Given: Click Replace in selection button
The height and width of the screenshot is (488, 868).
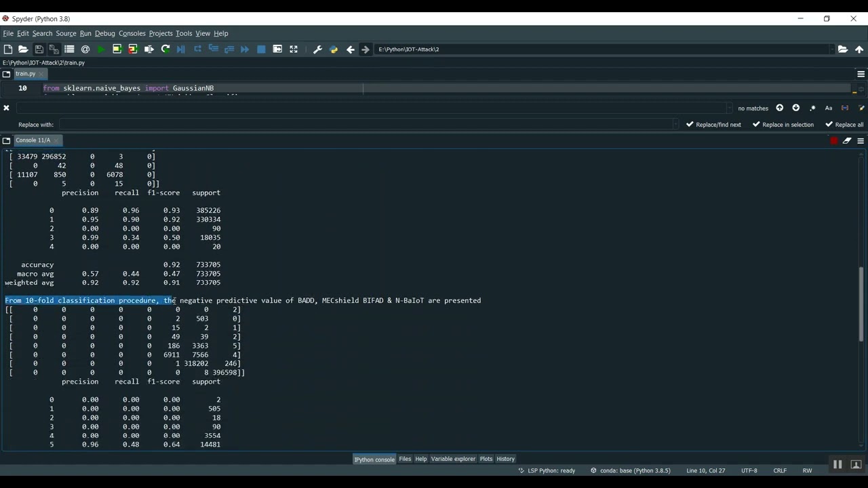Looking at the screenshot, I should pos(783,125).
